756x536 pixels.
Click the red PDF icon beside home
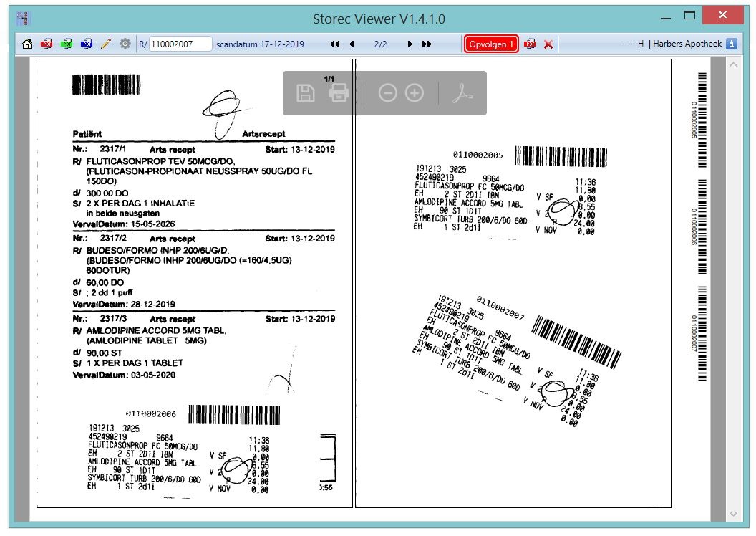(x=47, y=44)
